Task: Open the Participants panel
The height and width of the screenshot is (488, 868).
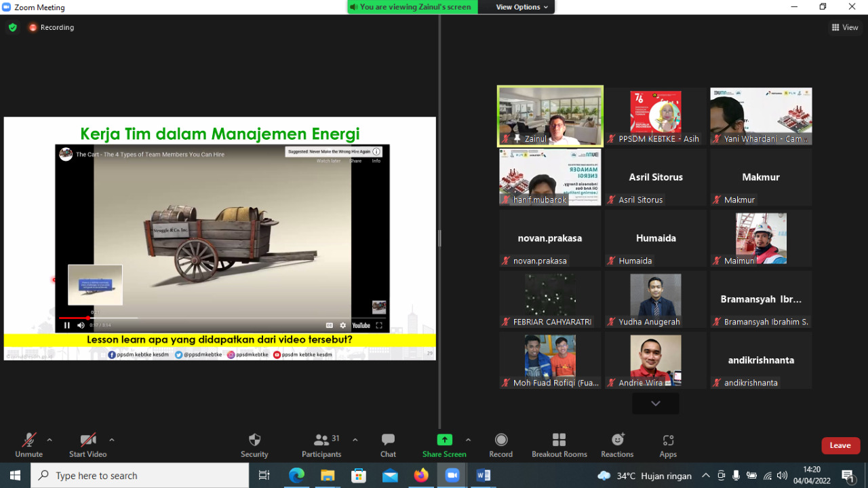Action: tap(321, 445)
